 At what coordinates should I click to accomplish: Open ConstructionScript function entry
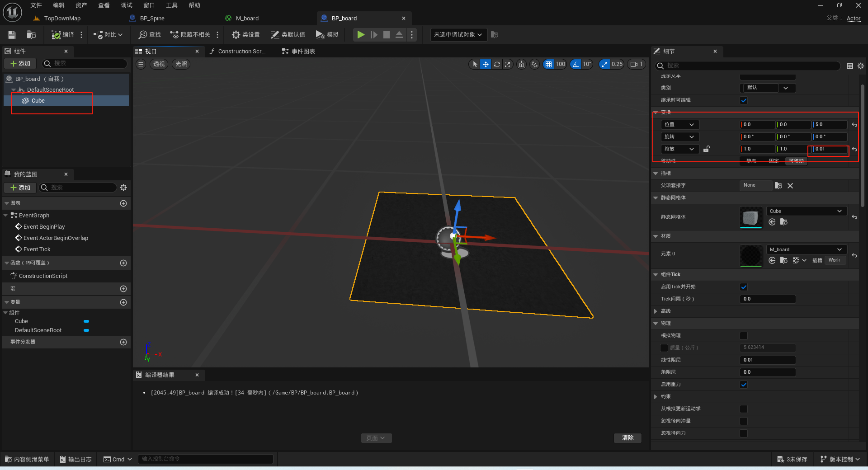43,276
